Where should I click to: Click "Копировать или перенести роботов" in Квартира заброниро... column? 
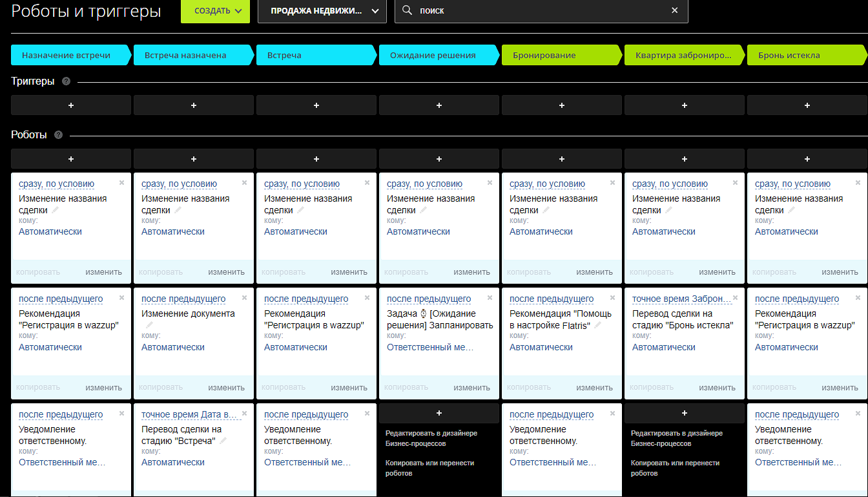click(x=675, y=468)
